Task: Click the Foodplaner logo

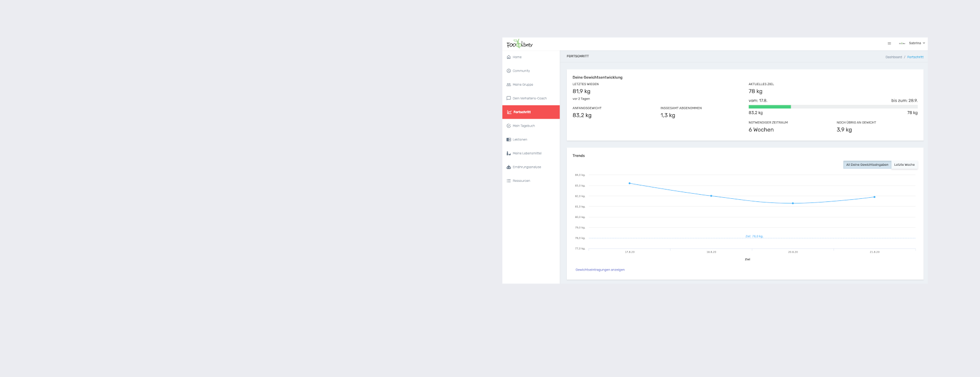Action: pos(519,44)
